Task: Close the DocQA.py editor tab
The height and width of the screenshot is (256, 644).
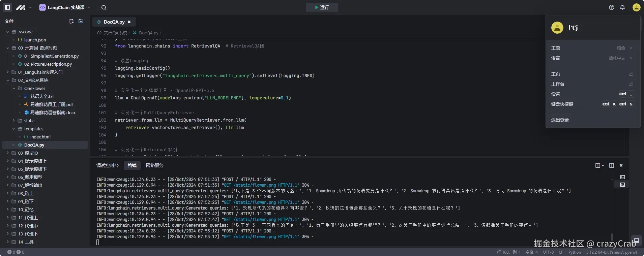Action: coord(129,22)
